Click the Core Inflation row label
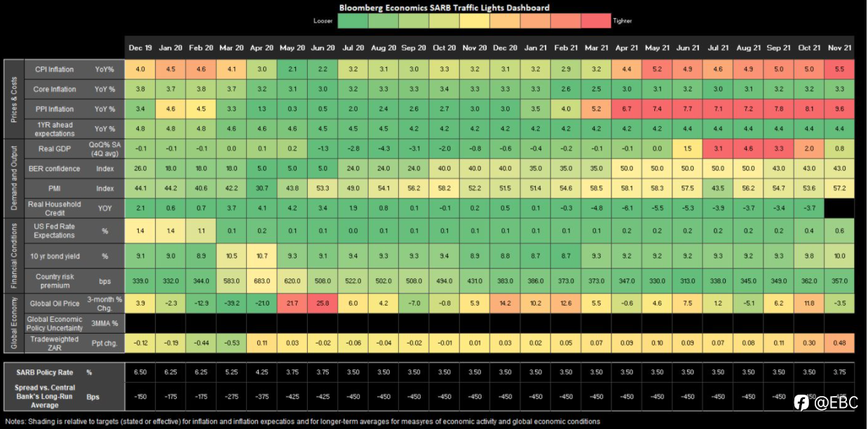 click(x=55, y=89)
